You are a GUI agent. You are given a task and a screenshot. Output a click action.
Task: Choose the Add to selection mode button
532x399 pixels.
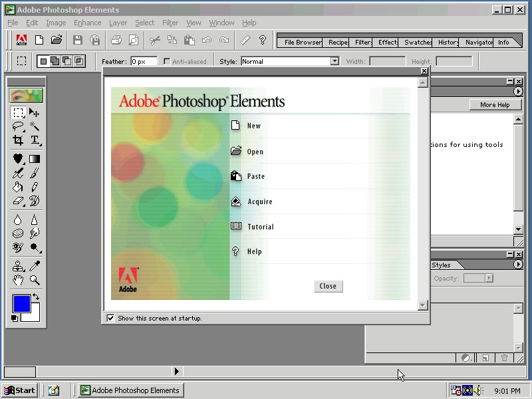[55, 61]
